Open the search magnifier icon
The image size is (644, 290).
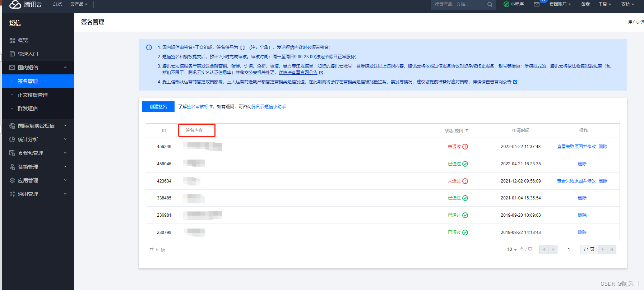(x=490, y=4)
